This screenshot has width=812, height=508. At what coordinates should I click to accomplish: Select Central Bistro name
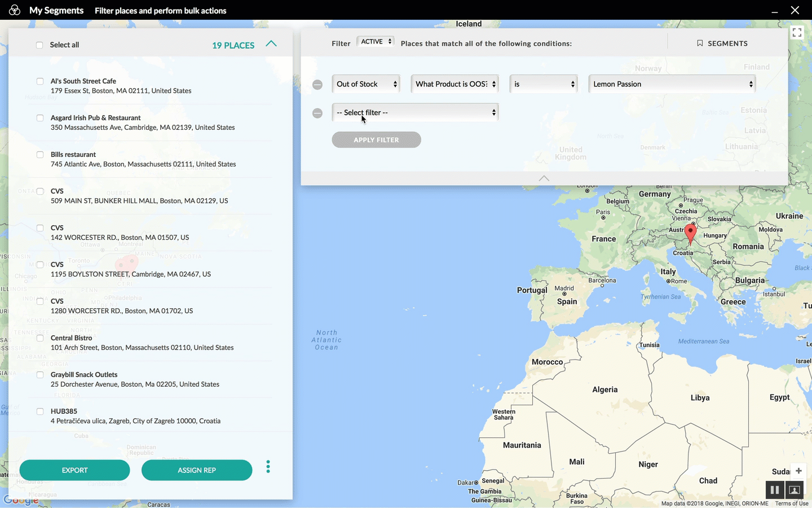pyautogui.click(x=72, y=338)
